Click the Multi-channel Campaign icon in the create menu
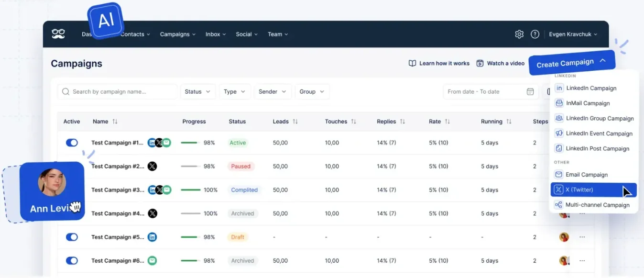The height and width of the screenshot is (278, 644). tap(558, 205)
